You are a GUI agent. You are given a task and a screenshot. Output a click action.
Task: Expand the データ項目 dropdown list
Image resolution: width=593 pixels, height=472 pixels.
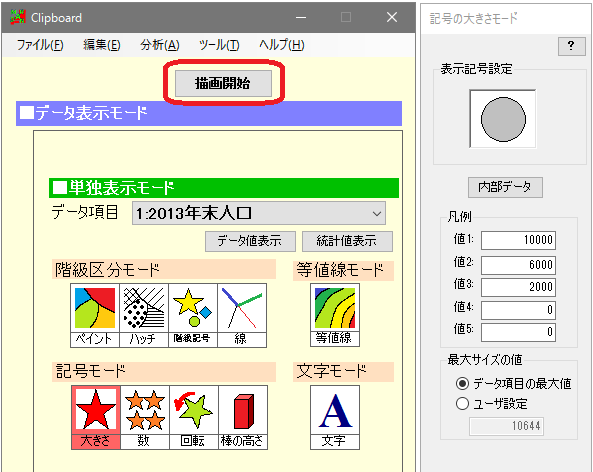click(x=259, y=213)
